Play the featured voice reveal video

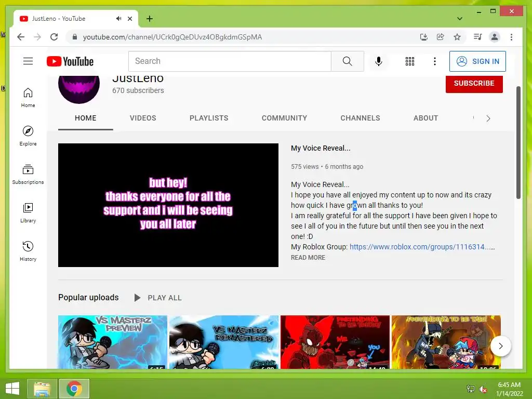click(168, 205)
